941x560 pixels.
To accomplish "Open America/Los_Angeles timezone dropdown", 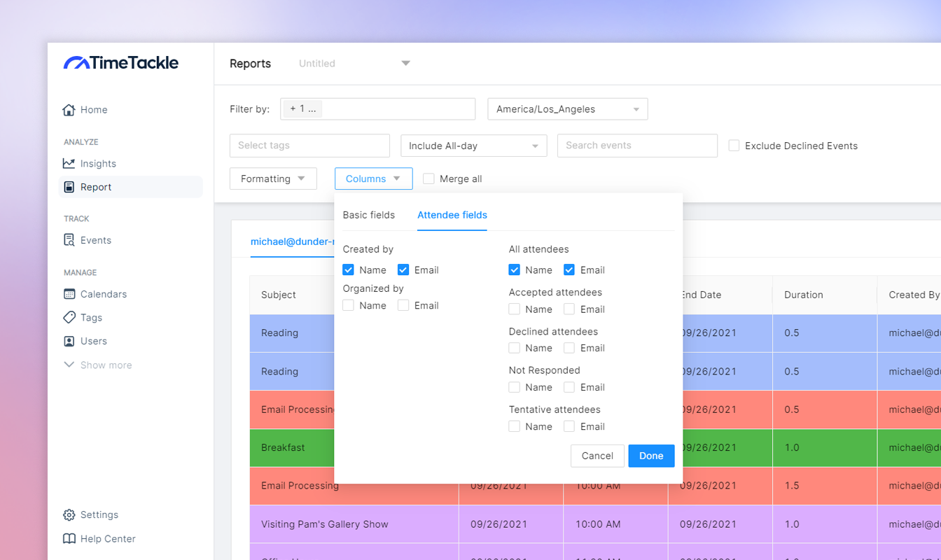I will [x=568, y=109].
